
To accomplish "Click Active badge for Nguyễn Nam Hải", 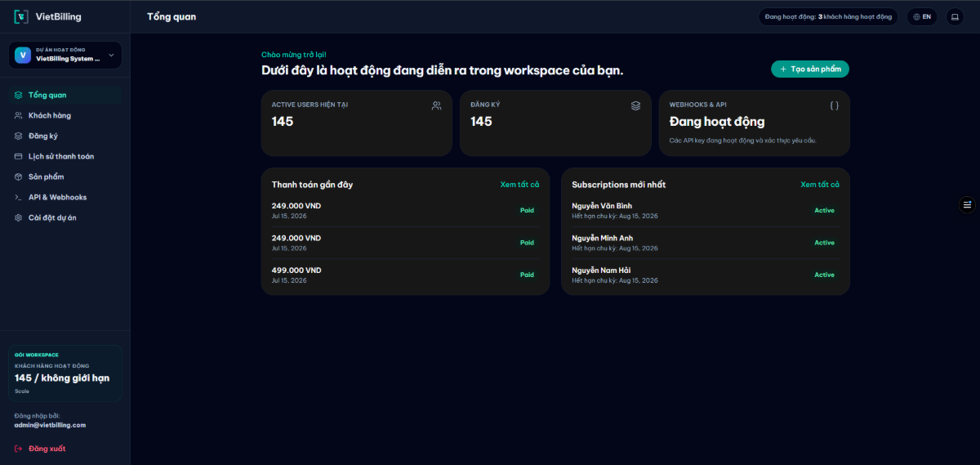I will point(824,275).
